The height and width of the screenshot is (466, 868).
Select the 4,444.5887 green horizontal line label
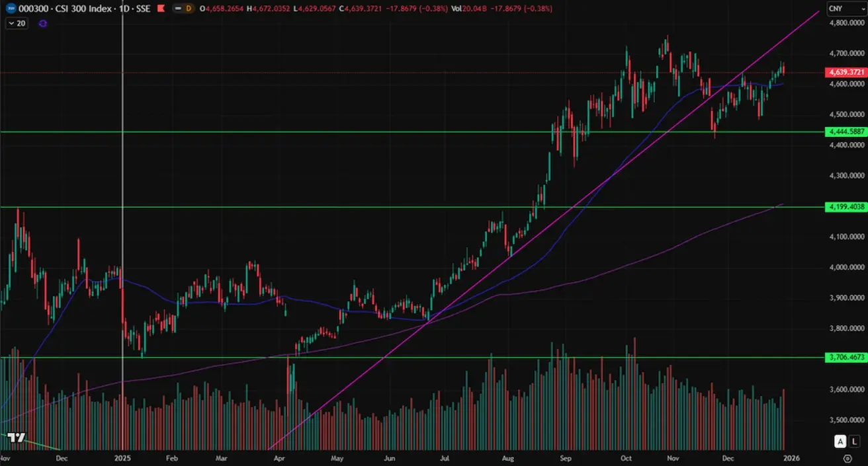(846, 132)
